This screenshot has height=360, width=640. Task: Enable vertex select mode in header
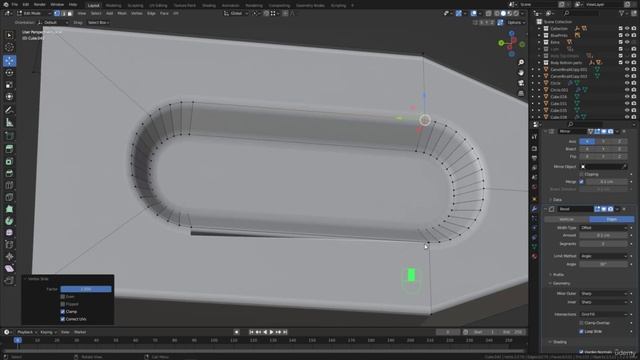(x=57, y=13)
